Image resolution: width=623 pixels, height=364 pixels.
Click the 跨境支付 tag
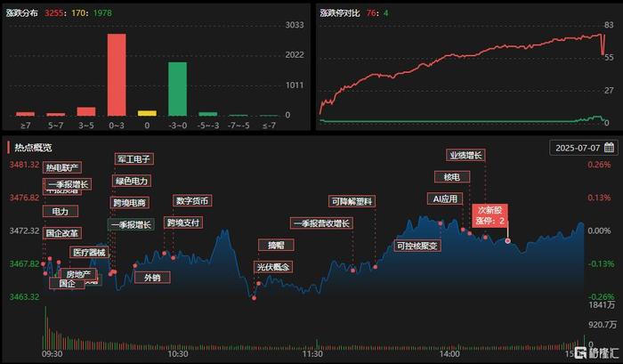tap(183, 222)
